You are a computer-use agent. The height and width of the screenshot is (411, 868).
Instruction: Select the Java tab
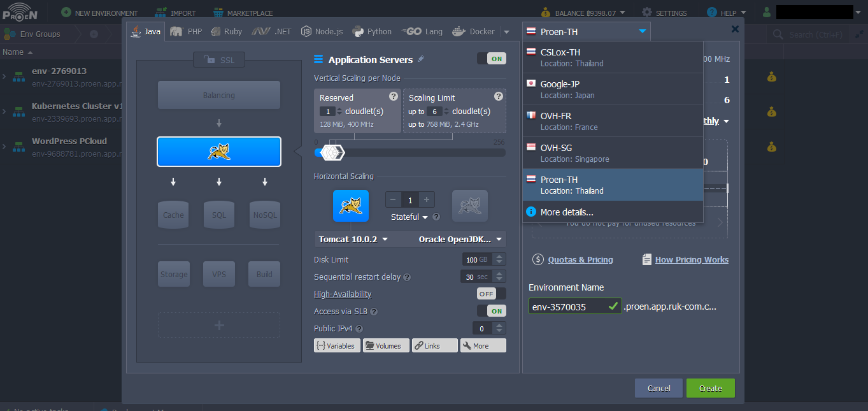[x=145, y=31]
